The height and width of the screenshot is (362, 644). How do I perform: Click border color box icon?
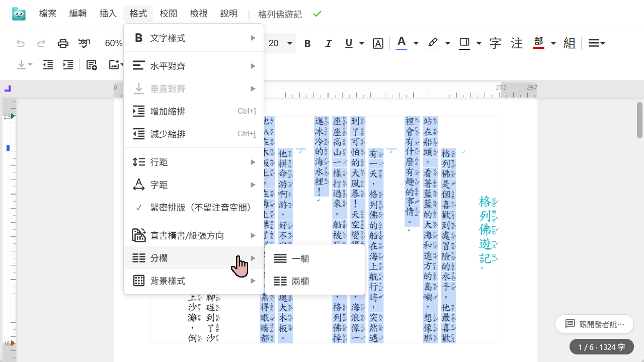[x=464, y=43]
